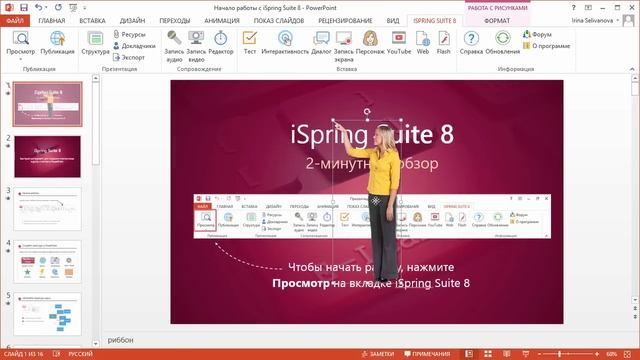Click zoom out minus button
Screen dimensions: 640x360
pos(539,354)
